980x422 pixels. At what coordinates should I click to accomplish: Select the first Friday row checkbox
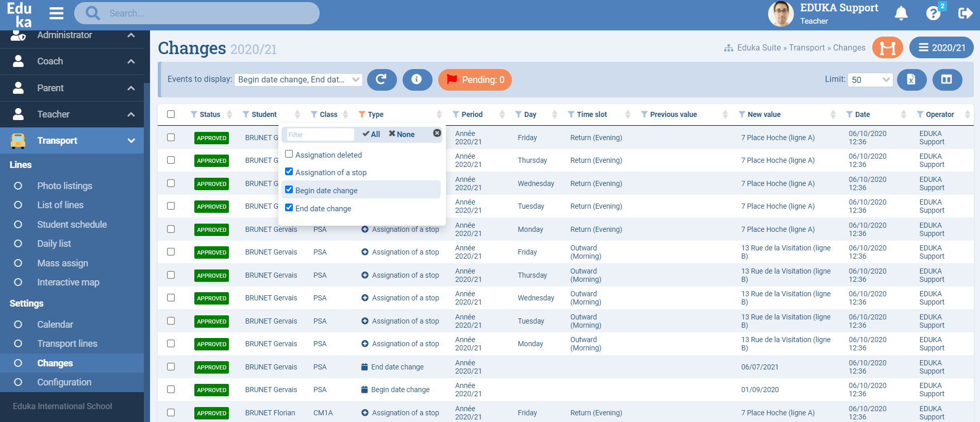171,138
